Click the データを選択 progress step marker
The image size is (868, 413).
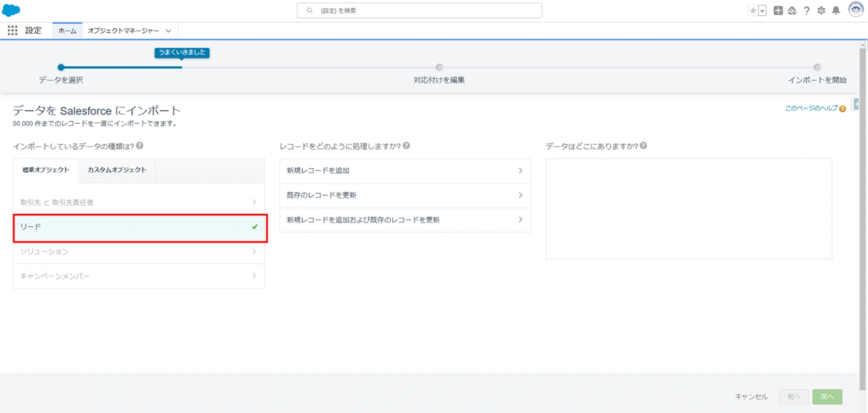coord(61,67)
